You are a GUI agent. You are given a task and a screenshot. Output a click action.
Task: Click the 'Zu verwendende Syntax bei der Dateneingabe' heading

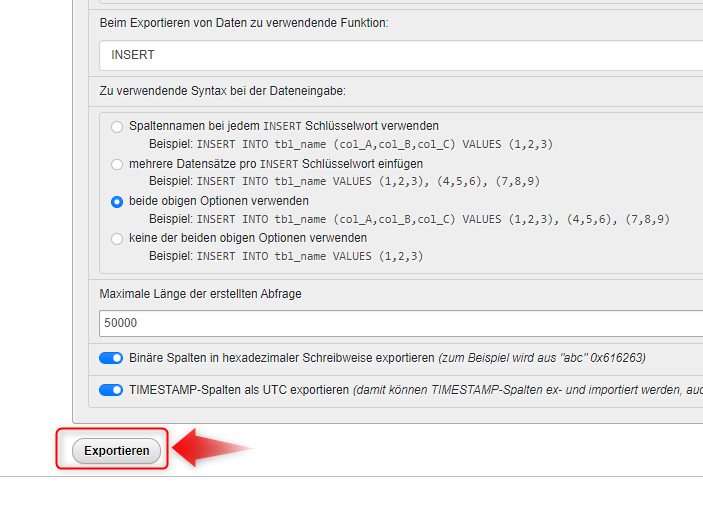(x=222, y=91)
